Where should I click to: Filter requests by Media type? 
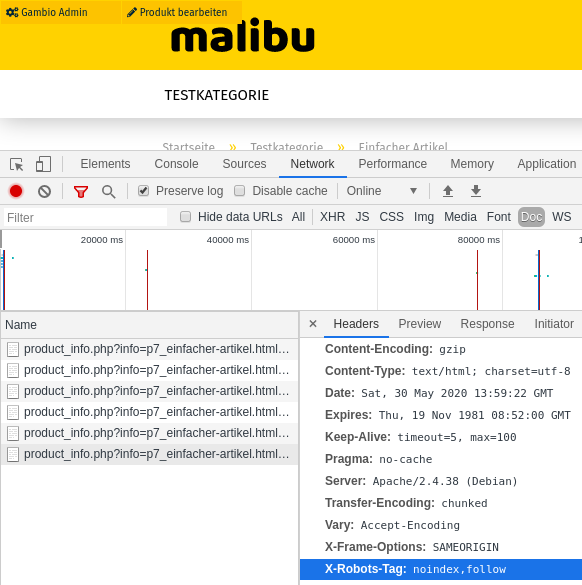pyautogui.click(x=460, y=217)
